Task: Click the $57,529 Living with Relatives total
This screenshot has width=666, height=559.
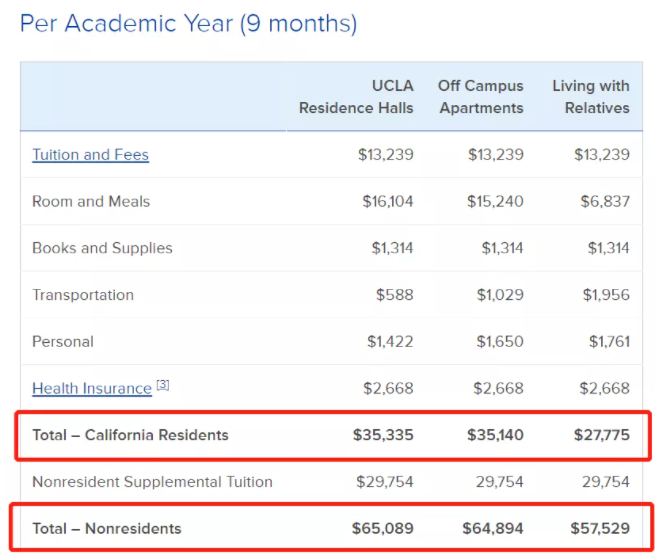Action: click(600, 528)
